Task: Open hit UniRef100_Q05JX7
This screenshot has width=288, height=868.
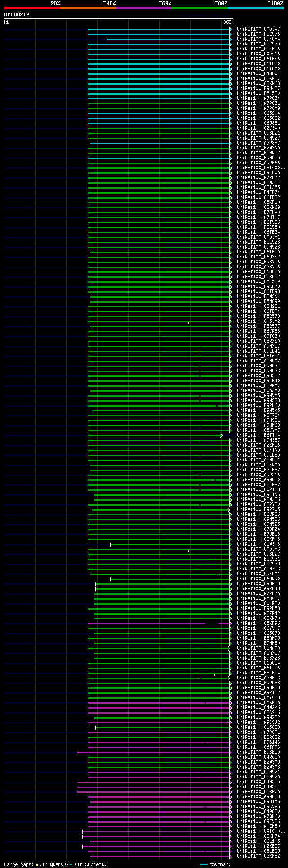Action: (x=258, y=29)
